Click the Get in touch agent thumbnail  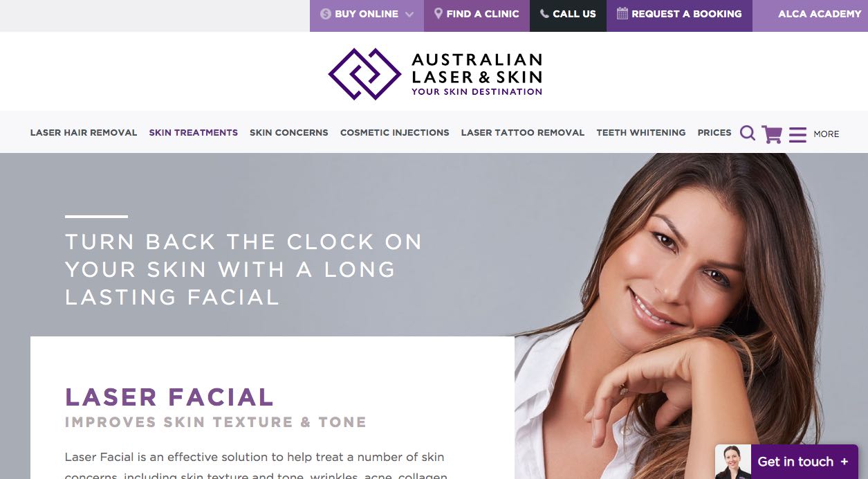pos(733,462)
